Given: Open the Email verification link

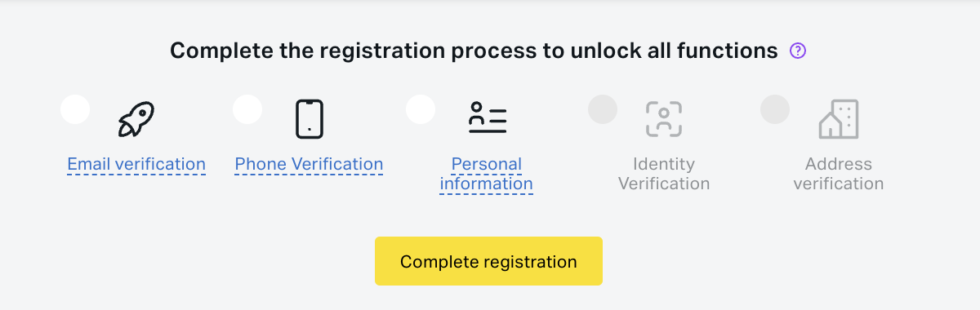Looking at the screenshot, I should 136,164.
